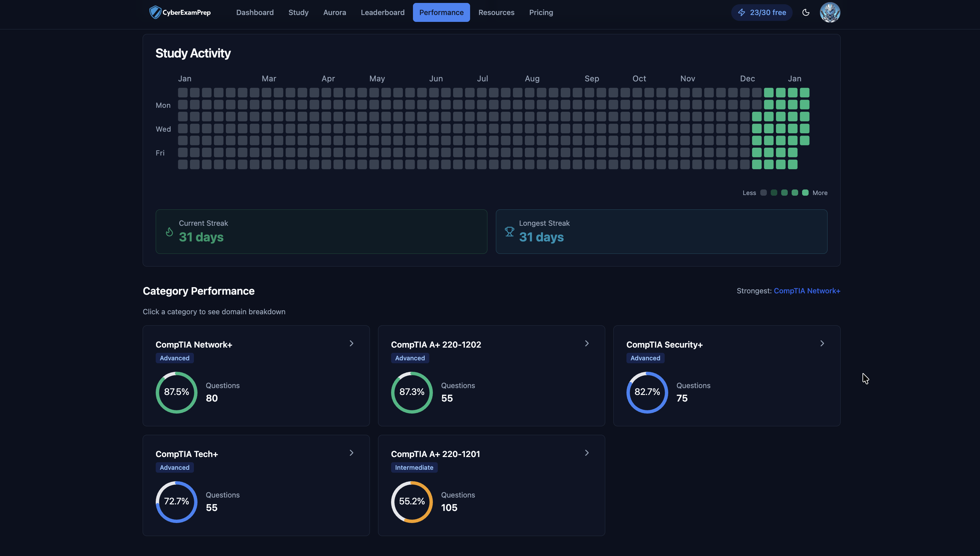Expand the CompTIA A+ 220-1202 chevron
This screenshot has width=980, height=556.
click(x=587, y=343)
